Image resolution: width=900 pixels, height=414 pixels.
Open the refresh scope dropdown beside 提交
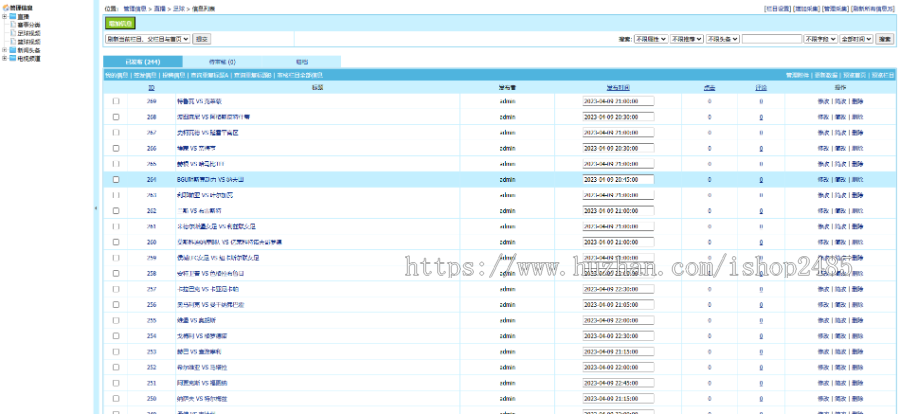click(x=148, y=39)
